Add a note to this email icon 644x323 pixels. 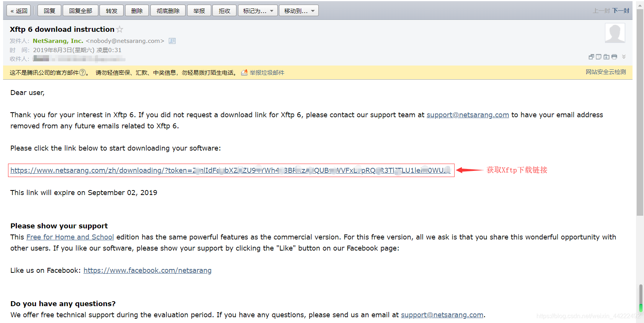point(598,57)
